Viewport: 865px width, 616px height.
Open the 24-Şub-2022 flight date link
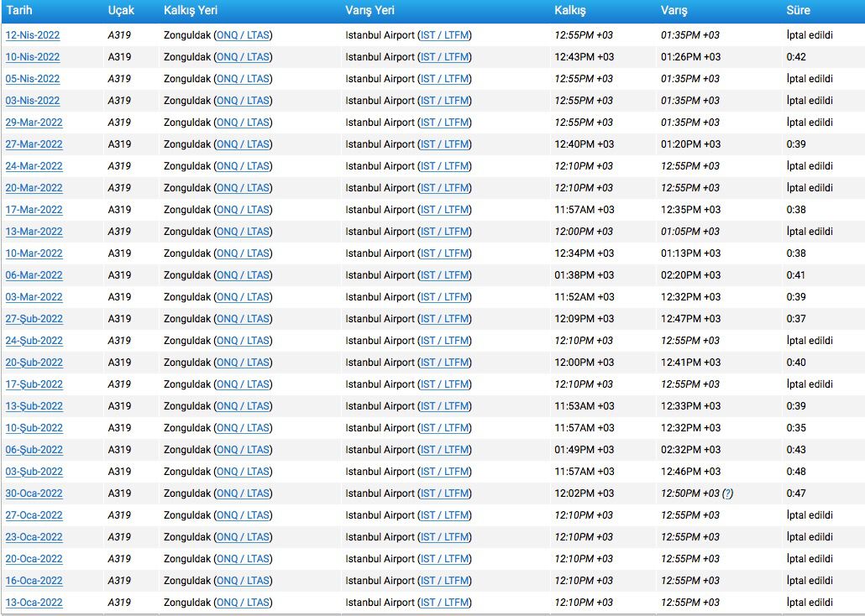34,341
